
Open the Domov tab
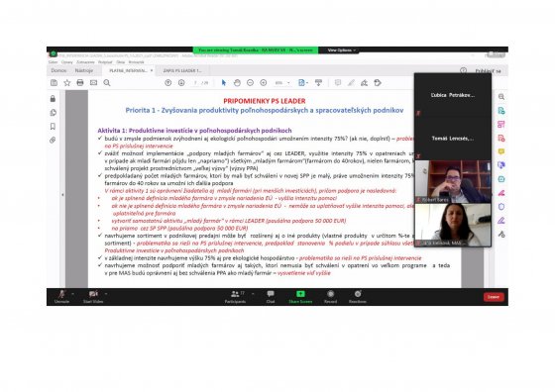coord(58,70)
